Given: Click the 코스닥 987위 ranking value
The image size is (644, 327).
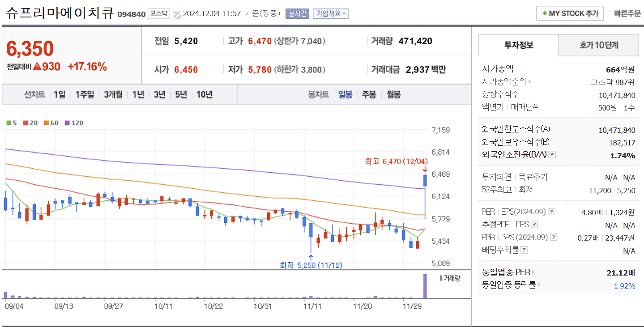Looking at the screenshot, I should (613, 82).
